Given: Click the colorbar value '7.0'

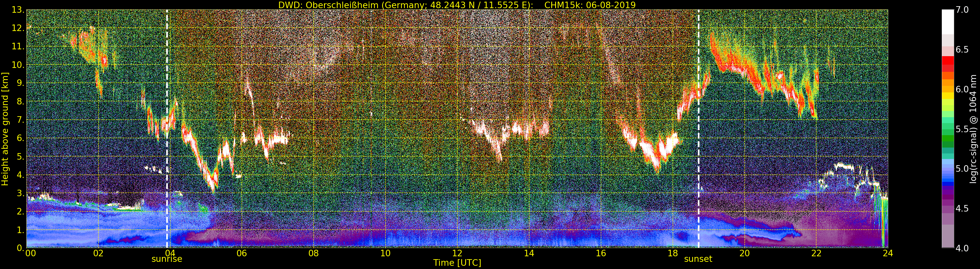Looking at the screenshot, I should pos(962,10).
